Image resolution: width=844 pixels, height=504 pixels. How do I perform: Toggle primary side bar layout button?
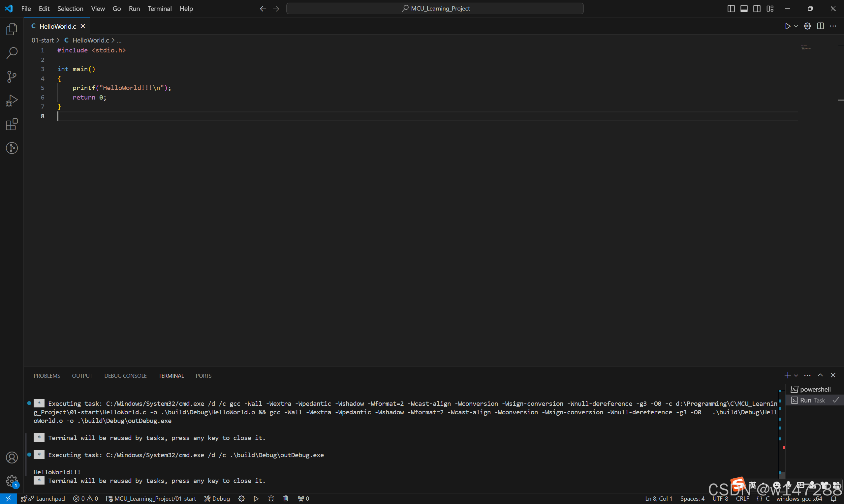(731, 9)
